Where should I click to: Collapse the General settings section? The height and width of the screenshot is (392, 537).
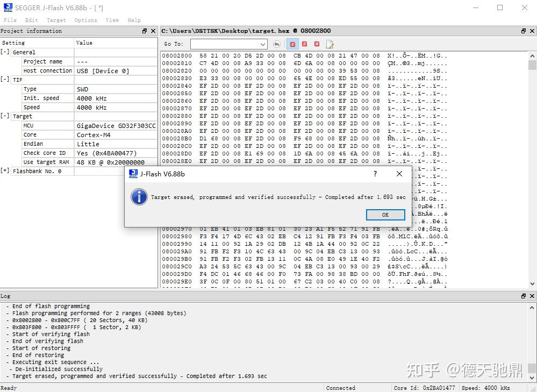coord(5,52)
